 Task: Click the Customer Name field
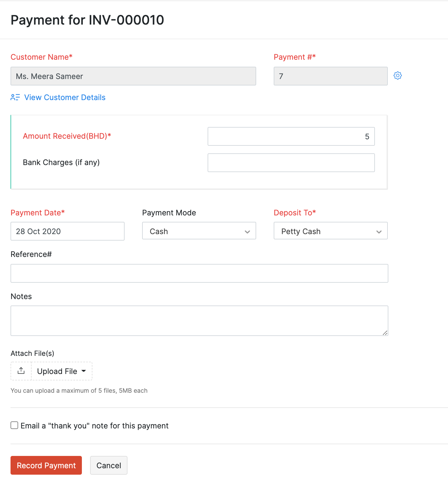click(x=133, y=76)
